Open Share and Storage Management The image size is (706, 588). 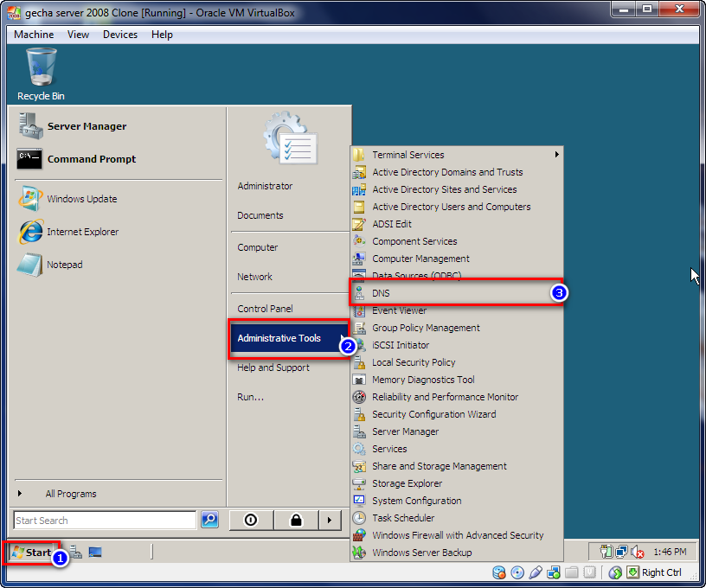pyautogui.click(x=457, y=466)
